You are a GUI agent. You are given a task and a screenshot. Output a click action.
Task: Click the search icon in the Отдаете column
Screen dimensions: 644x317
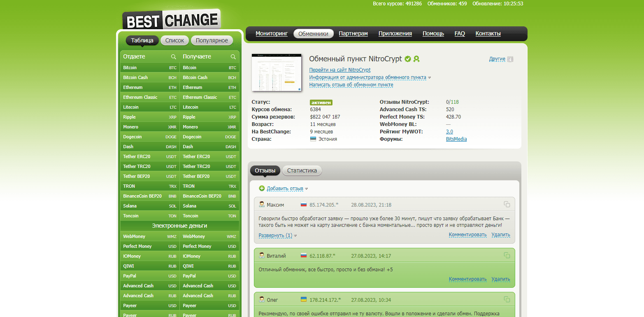[174, 57]
